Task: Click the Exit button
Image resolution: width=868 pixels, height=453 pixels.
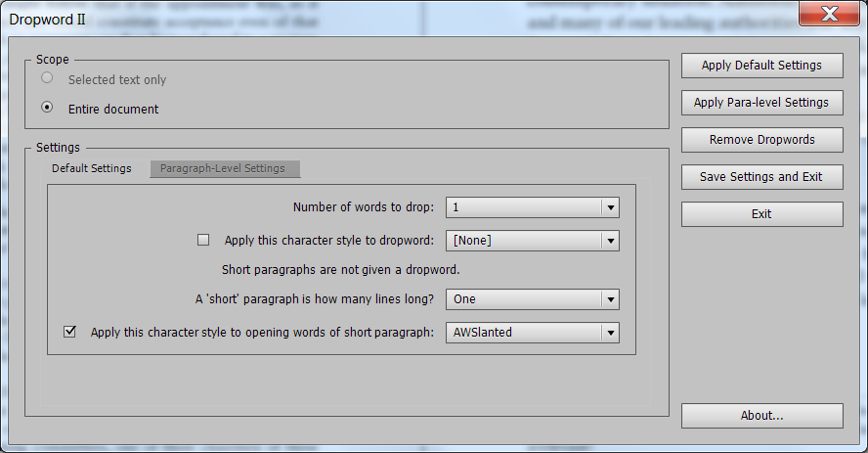Action: (761, 213)
